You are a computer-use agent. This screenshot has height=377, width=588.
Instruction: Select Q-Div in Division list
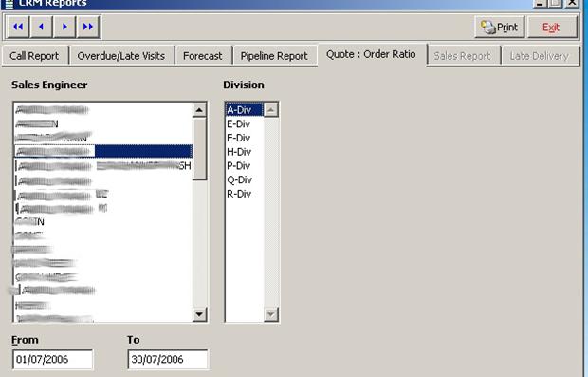(x=244, y=179)
